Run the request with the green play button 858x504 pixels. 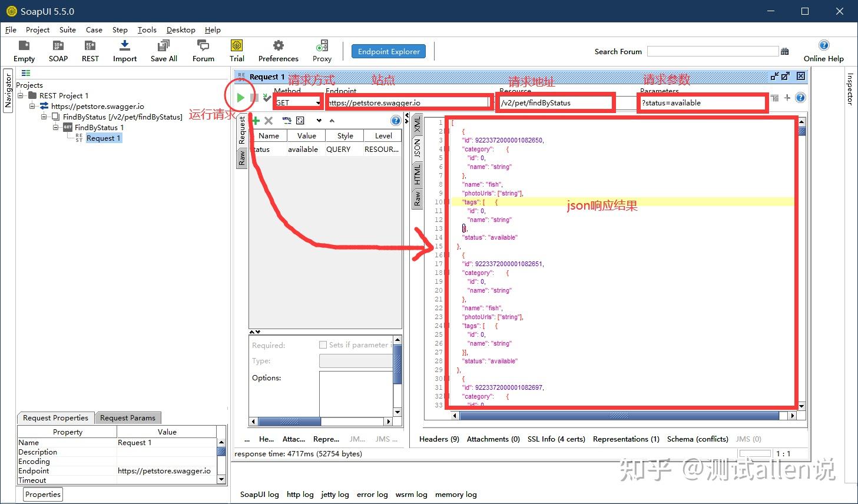(240, 98)
